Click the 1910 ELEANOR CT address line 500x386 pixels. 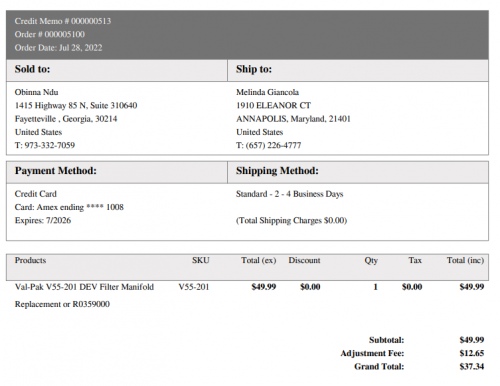(x=273, y=106)
